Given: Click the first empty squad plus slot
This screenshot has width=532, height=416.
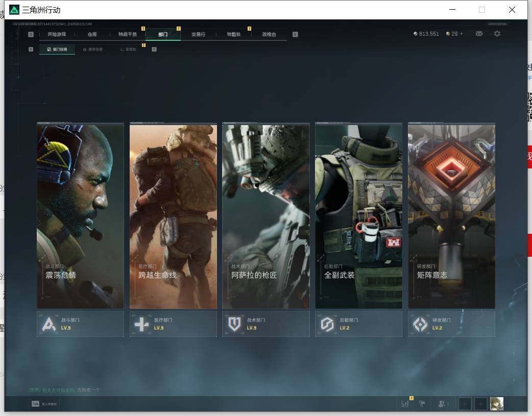Looking at the screenshot, I should point(465,404).
